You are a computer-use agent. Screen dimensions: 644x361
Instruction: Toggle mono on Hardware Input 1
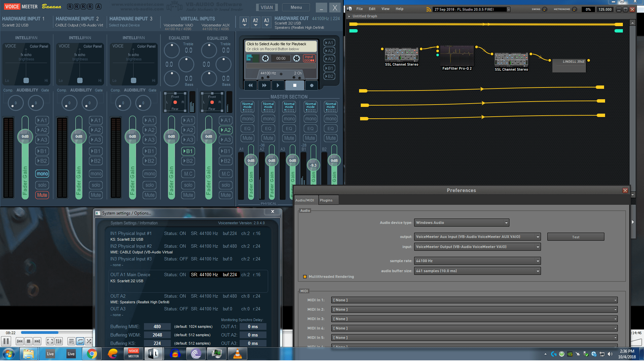click(42, 174)
